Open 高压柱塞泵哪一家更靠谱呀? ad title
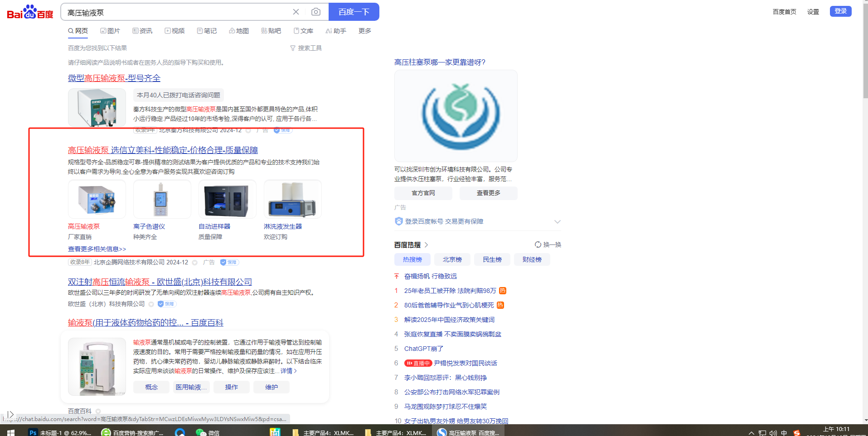Image resolution: width=868 pixels, height=436 pixels. click(x=440, y=62)
